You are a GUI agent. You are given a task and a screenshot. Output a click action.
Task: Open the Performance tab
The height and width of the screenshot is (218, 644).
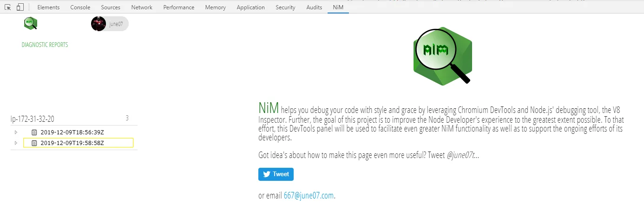179,7
